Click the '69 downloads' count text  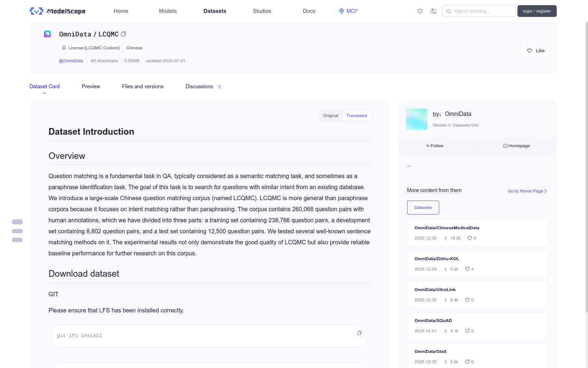pos(104,61)
